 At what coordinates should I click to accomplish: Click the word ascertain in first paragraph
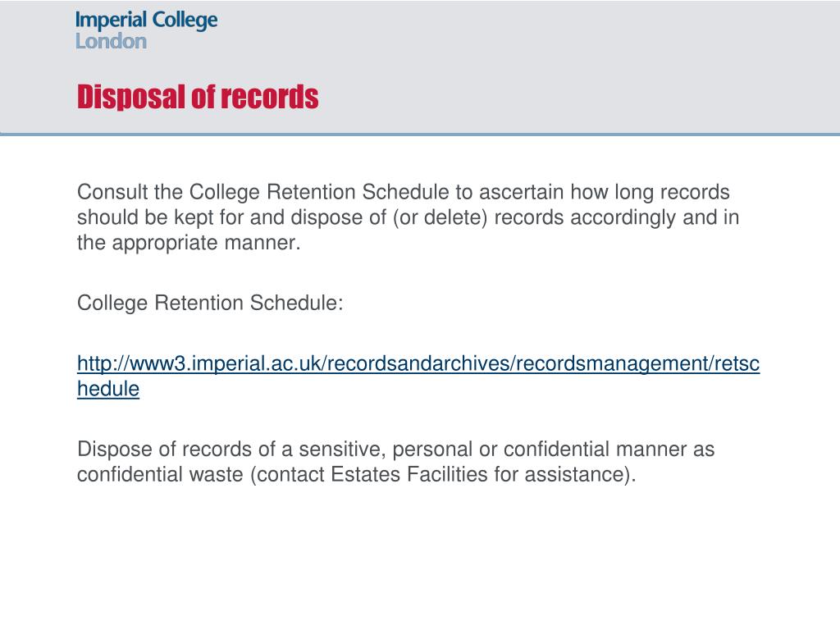(521, 192)
